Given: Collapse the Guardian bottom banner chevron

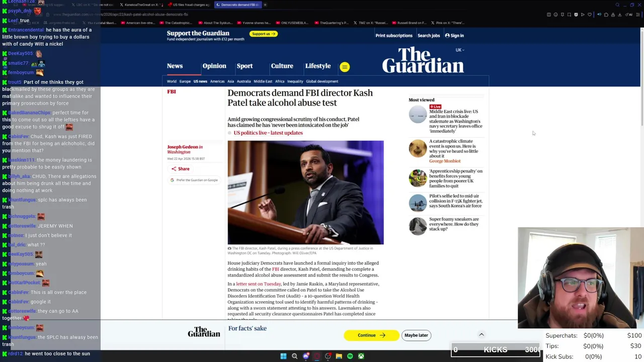Looking at the screenshot, I should 481,334.
